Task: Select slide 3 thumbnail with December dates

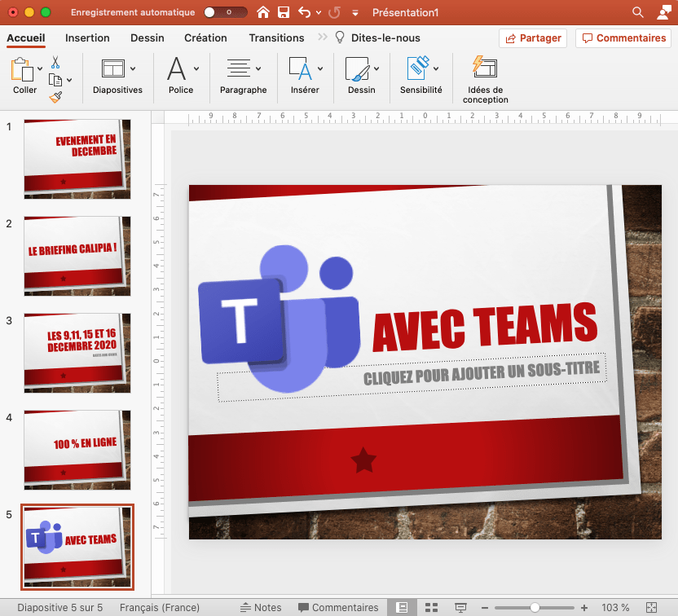Action: (77, 353)
